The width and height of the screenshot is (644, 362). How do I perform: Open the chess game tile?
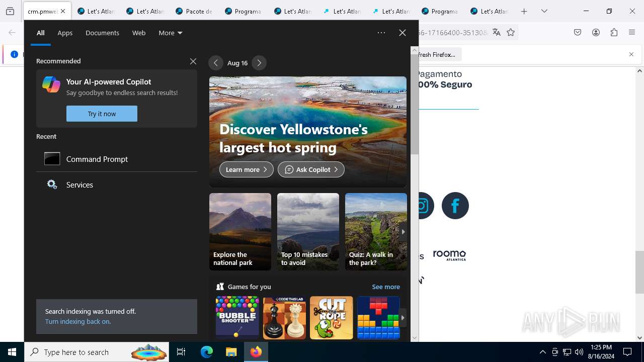pos(284,317)
